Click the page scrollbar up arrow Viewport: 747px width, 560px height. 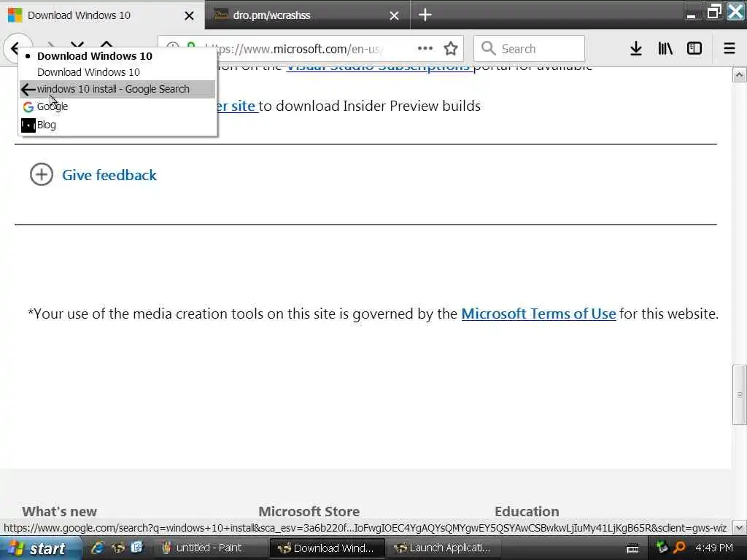click(x=740, y=75)
